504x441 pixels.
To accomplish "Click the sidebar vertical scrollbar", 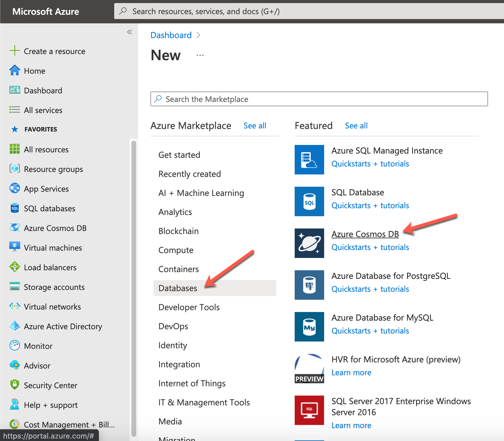I will 134,288.
